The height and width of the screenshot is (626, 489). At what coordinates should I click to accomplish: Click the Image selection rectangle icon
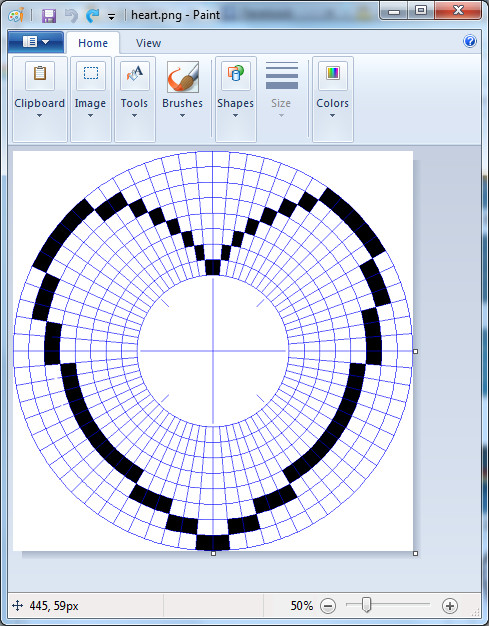tap(91, 74)
